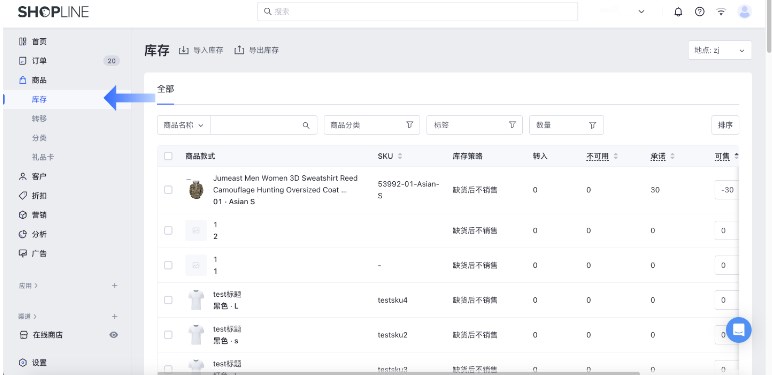Click the 导出库存 text button
Image resolution: width=772 pixels, height=375 pixels.
pos(263,50)
